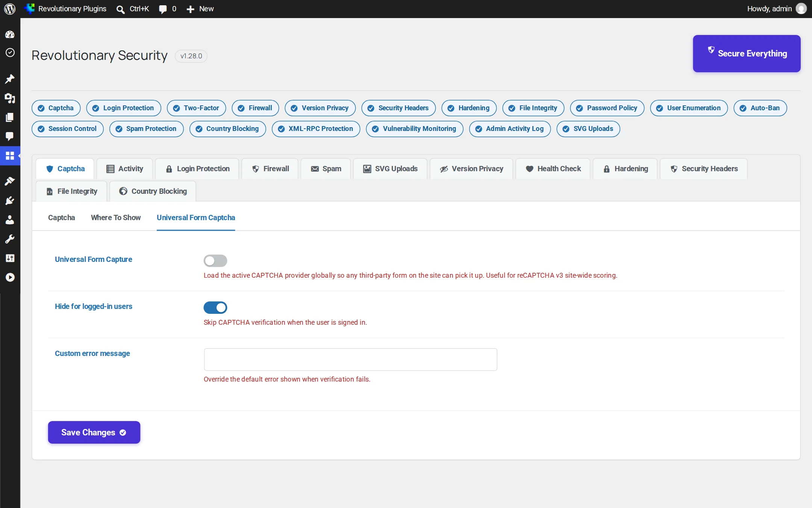Toggle the Admin Activity Log module pill
This screenshot has width=812, height=508.
tap(510, 129)
